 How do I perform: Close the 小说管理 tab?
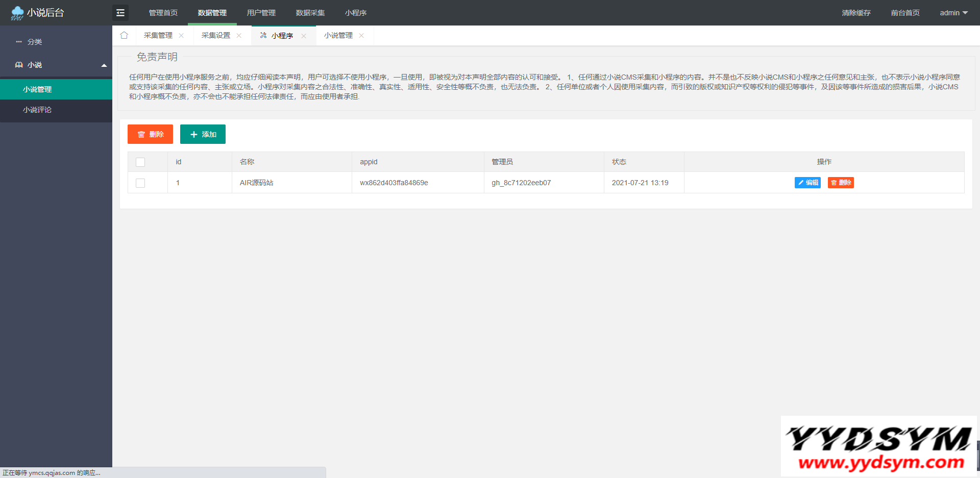coord(361,36)
